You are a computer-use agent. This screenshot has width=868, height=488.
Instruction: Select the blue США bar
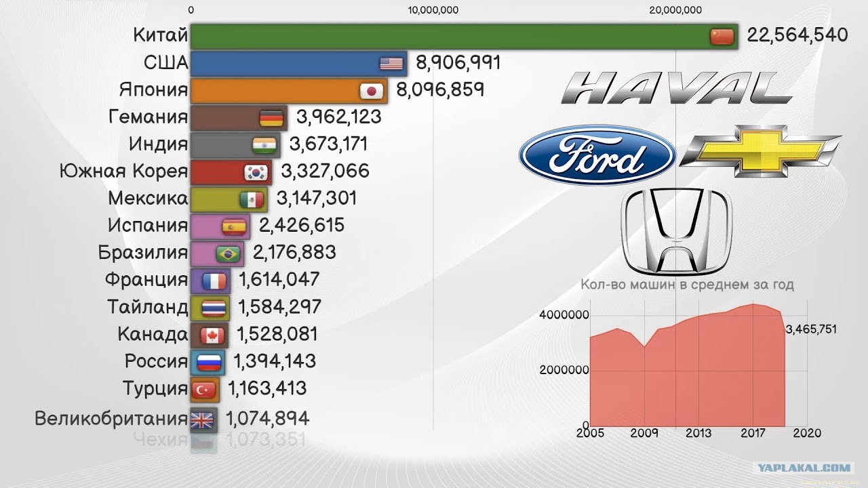tap(298, 64)
